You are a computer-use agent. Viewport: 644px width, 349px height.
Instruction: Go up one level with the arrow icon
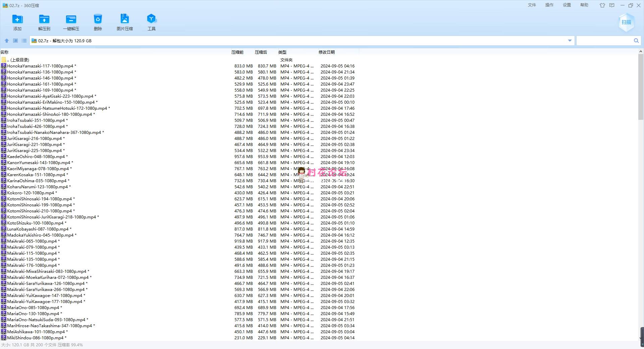point(7,41)
